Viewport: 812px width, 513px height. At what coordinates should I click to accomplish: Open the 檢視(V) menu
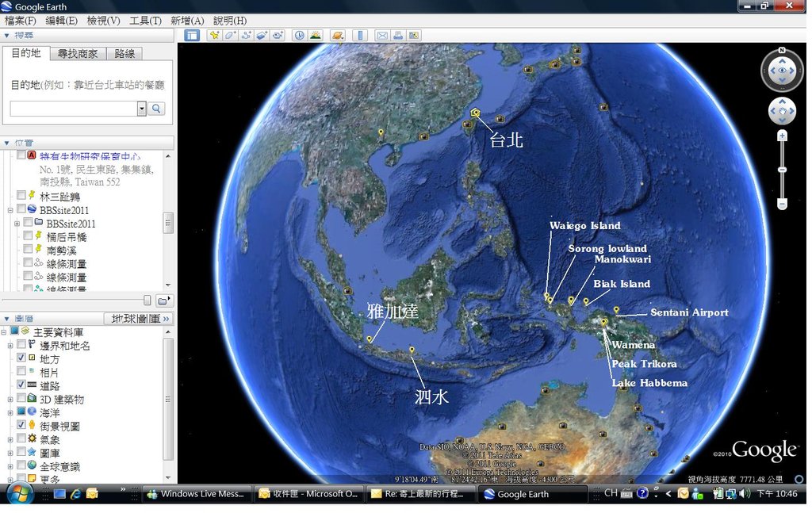103,21
